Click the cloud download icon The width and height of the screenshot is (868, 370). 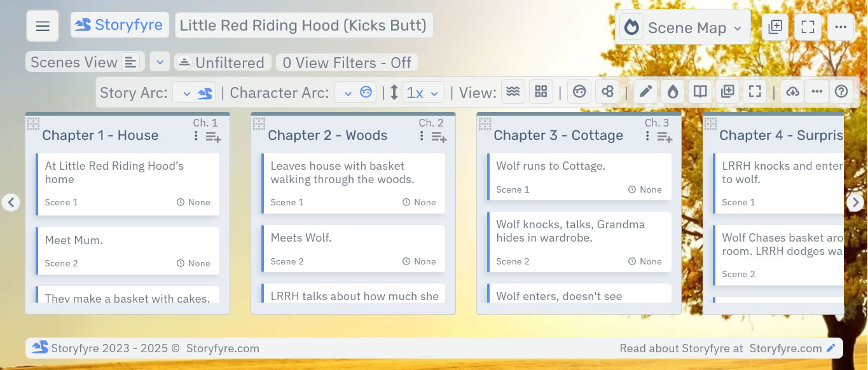(x=792, y=92)
